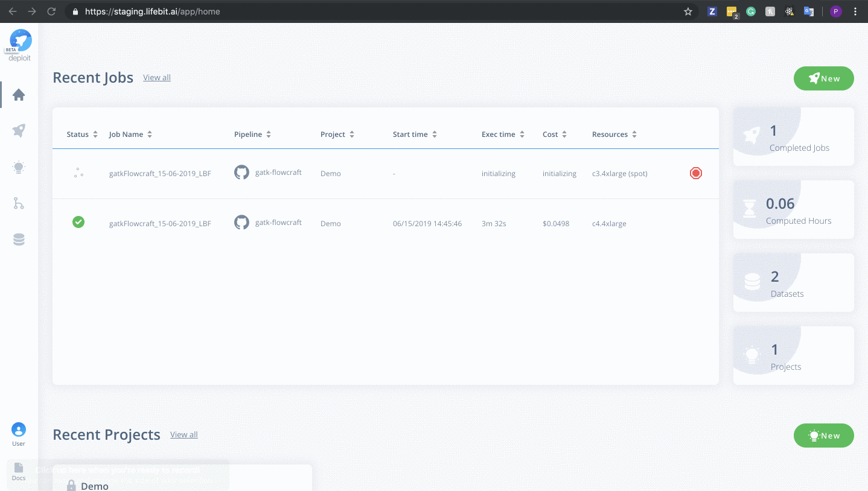Viewport: 868px width, 491px height.
Task: Sort jobs by Status column
Action: coord(82,135)
